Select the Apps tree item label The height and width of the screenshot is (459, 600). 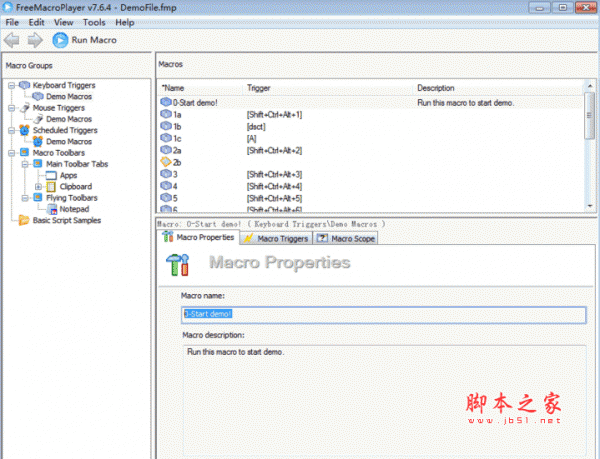click(x=68, y=175)
